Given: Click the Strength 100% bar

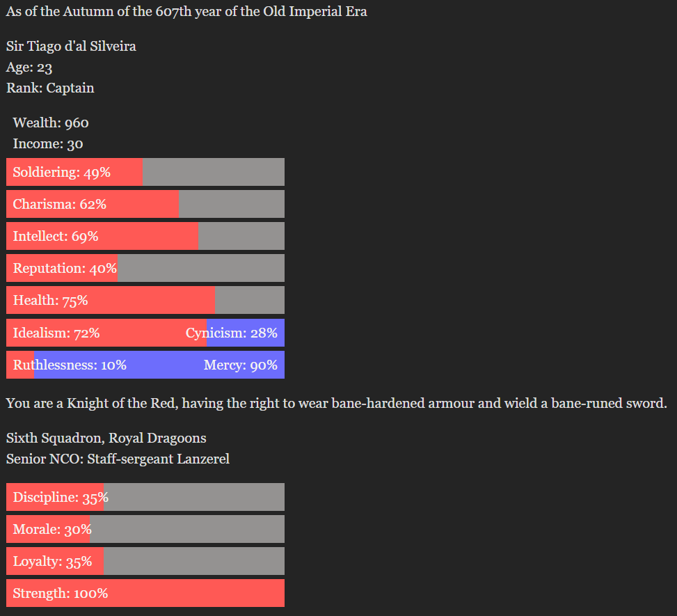Looking at the screenshot, I should (x=145, y=593).
